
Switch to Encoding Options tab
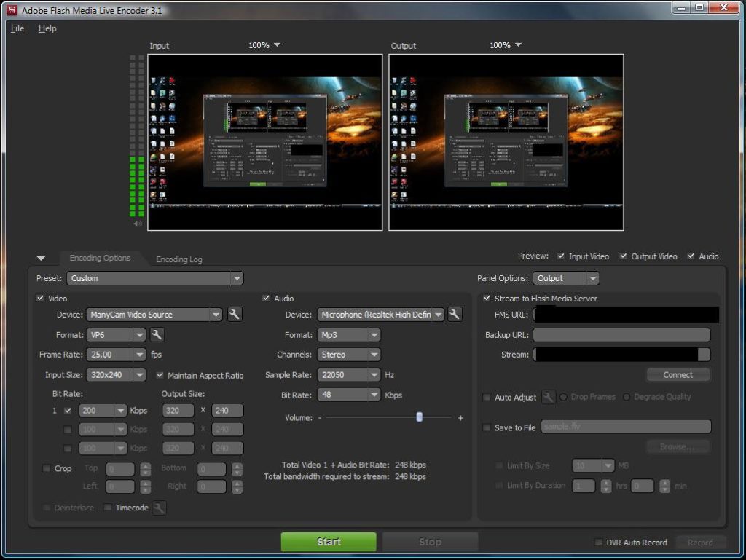point(100,258)
